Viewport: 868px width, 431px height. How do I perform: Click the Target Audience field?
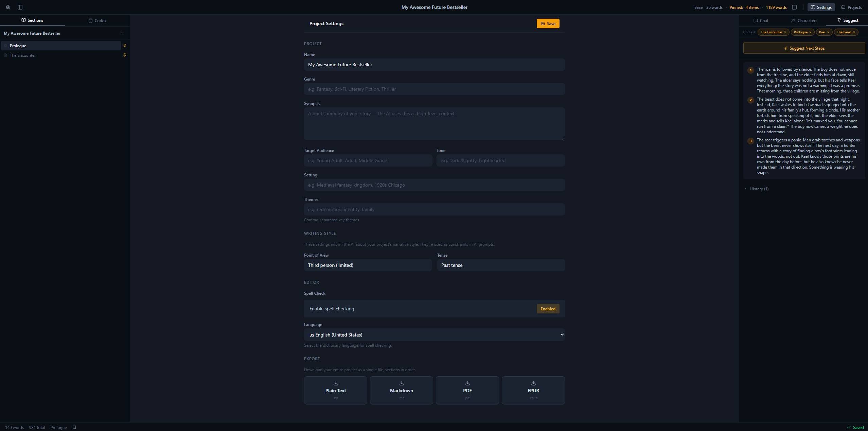pos(368,160)
